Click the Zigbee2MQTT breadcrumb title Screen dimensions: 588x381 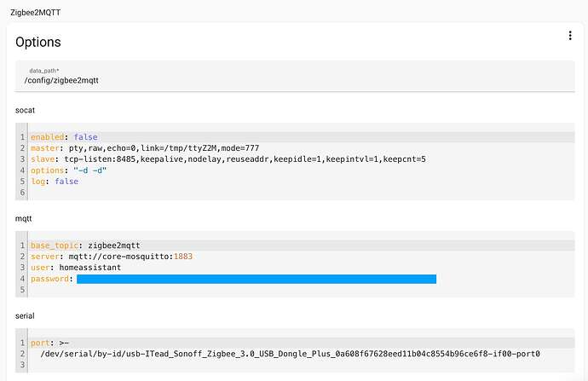(x=35, y=13)
